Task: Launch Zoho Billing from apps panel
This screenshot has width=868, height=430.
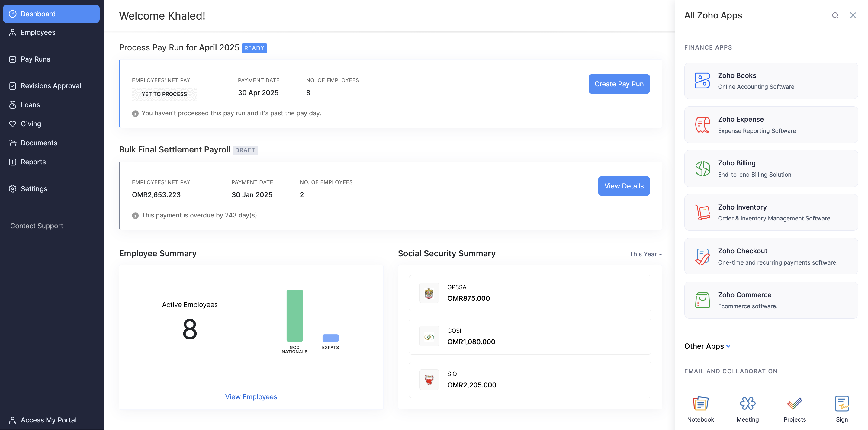Action: [702, 168]
